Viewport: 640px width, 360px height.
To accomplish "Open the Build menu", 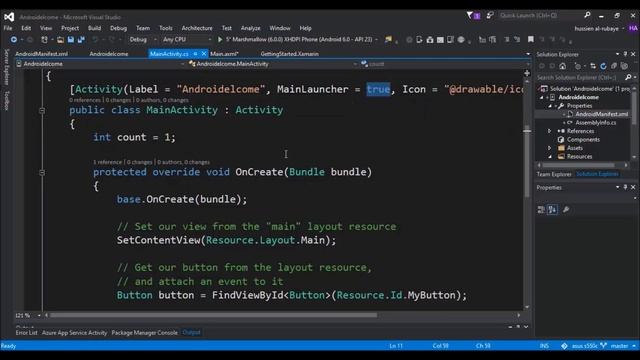I will point(94,28).
